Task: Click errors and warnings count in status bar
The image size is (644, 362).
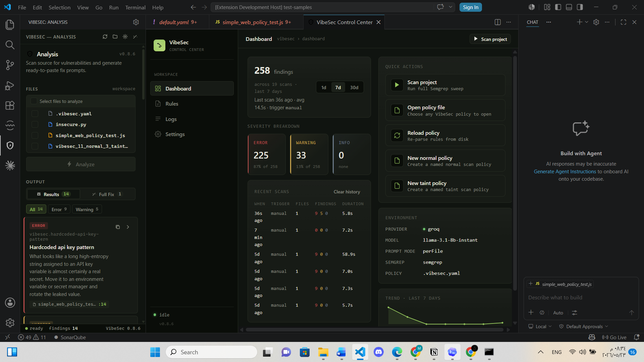Action: tap(32, 337)
